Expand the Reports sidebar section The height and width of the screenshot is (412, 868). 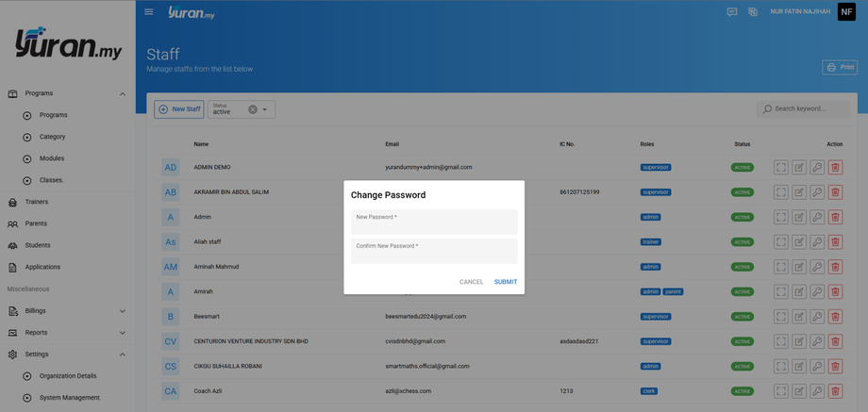tap(123, 333)
